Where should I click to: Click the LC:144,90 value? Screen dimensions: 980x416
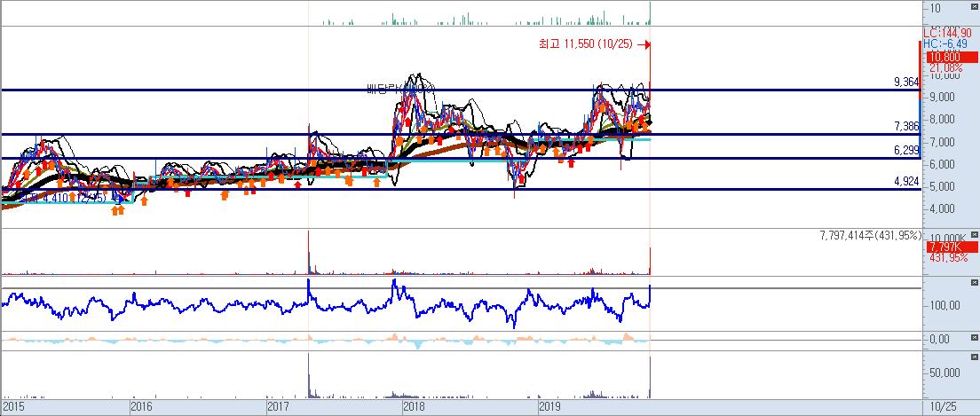[x=947, y=33]
